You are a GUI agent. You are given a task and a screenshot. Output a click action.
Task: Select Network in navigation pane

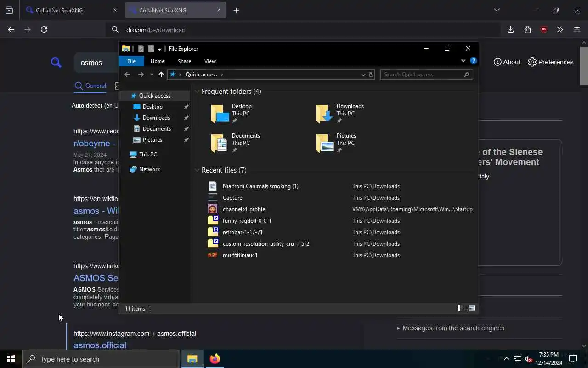click(x=149, y=169)
